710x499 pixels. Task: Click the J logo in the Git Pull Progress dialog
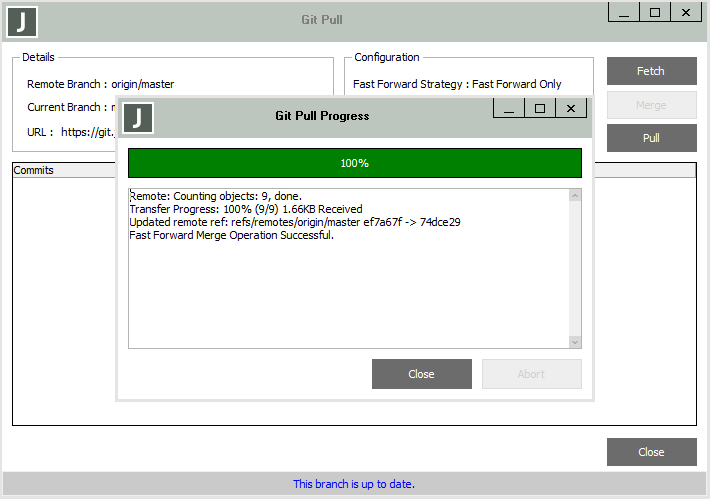coord(138,117)
